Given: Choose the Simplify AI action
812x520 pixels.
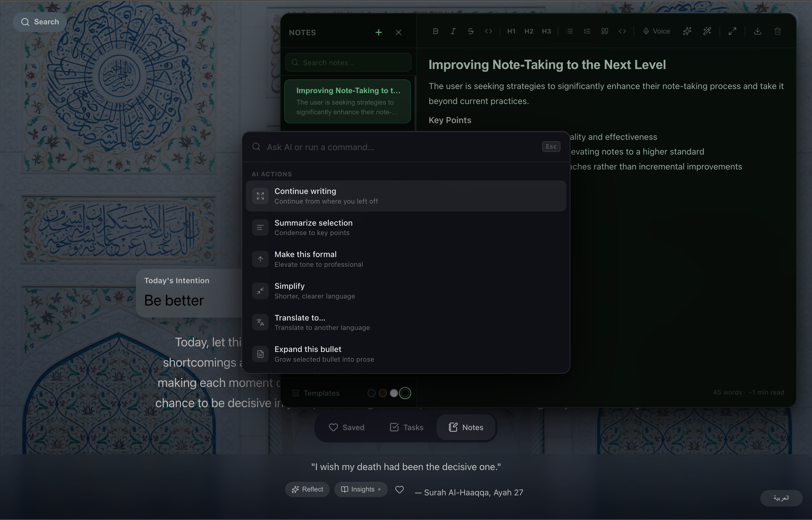Looking at the screenshot, I should tap(405, 291).
